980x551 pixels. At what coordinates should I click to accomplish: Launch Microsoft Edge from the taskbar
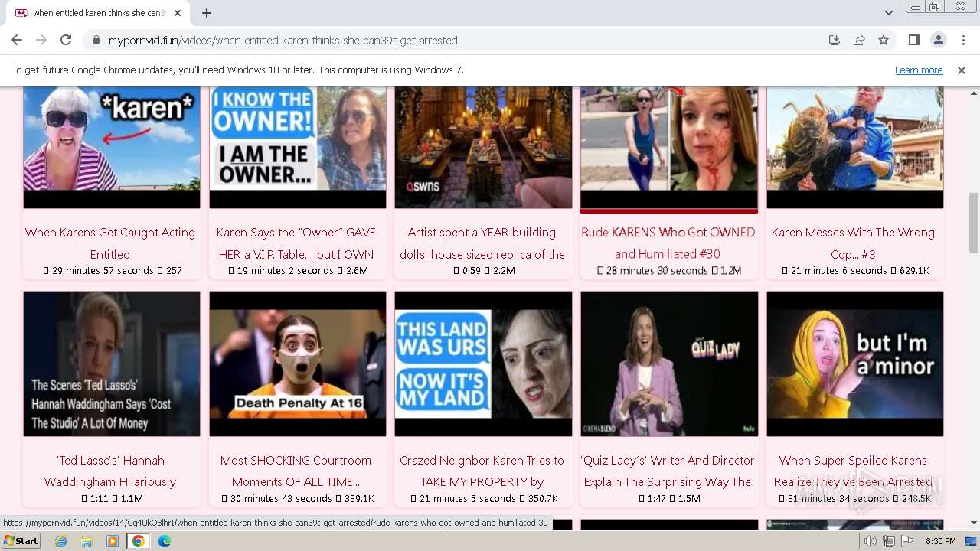pos(165,541)
